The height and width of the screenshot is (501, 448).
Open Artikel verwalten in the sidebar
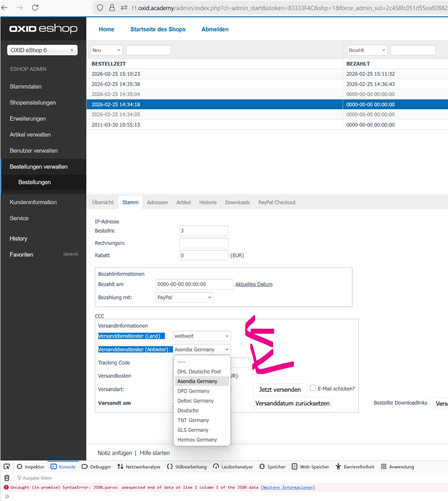[30, 135]
